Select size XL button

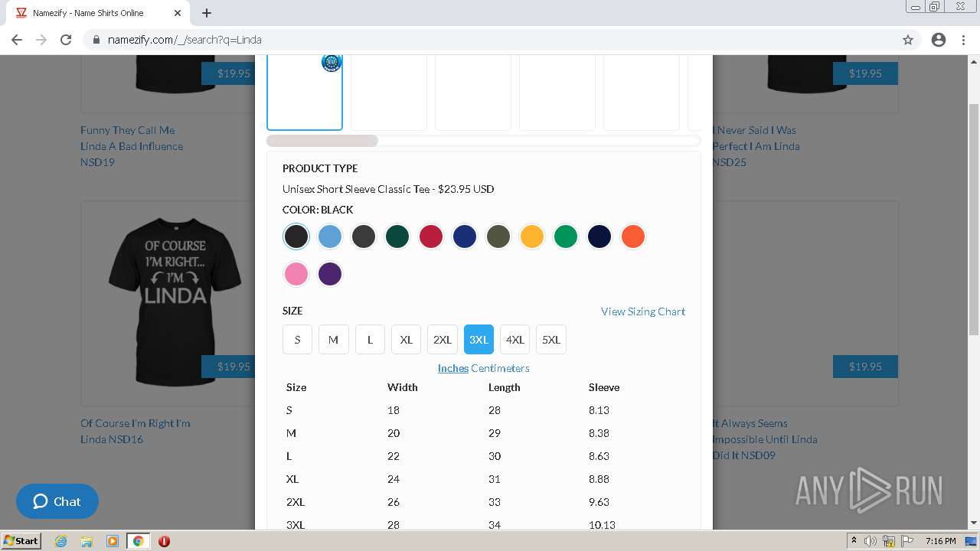[x=407, y=340]
